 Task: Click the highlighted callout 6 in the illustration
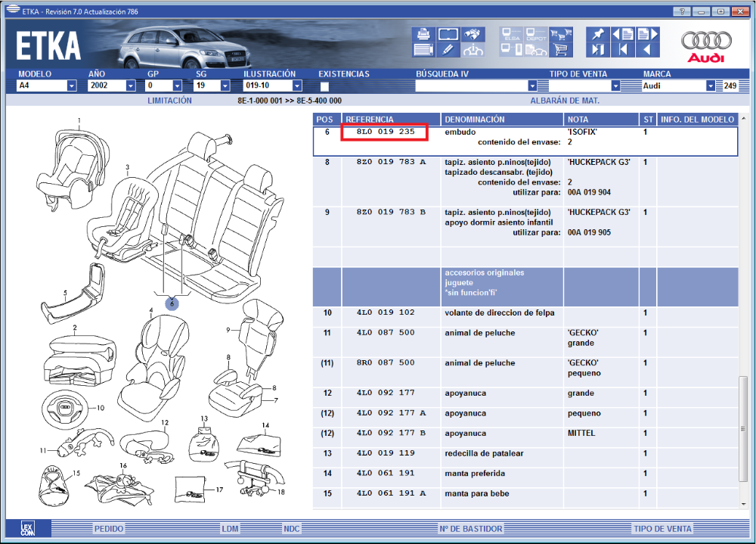coord(172,303)
